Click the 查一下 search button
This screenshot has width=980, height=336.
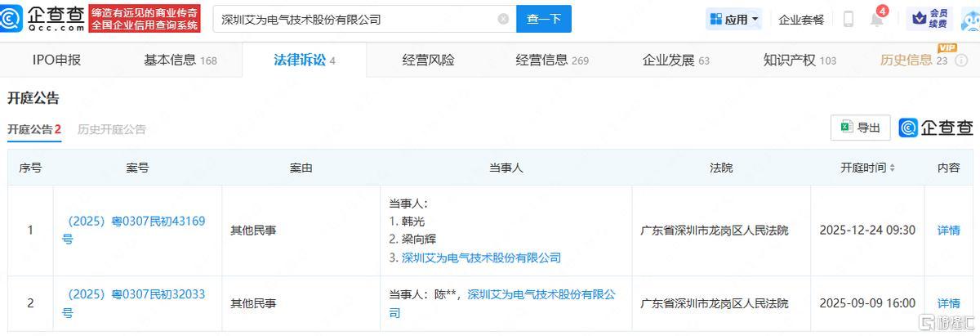544,19
